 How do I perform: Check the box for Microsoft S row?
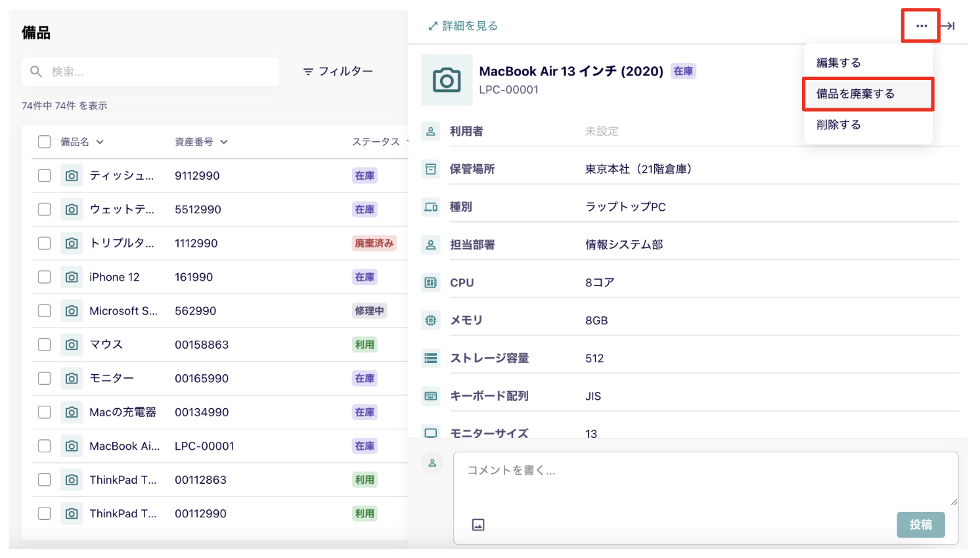pyautogui.click(x=45, y=311)
